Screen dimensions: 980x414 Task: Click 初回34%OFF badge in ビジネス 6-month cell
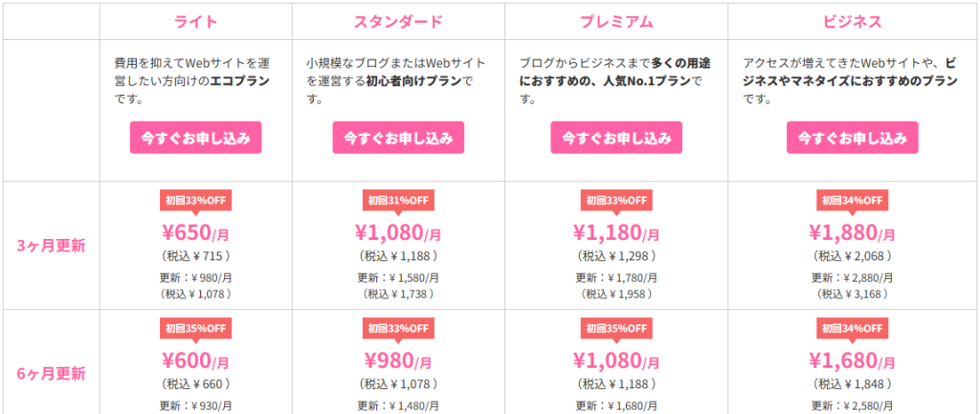click(853, 328)
